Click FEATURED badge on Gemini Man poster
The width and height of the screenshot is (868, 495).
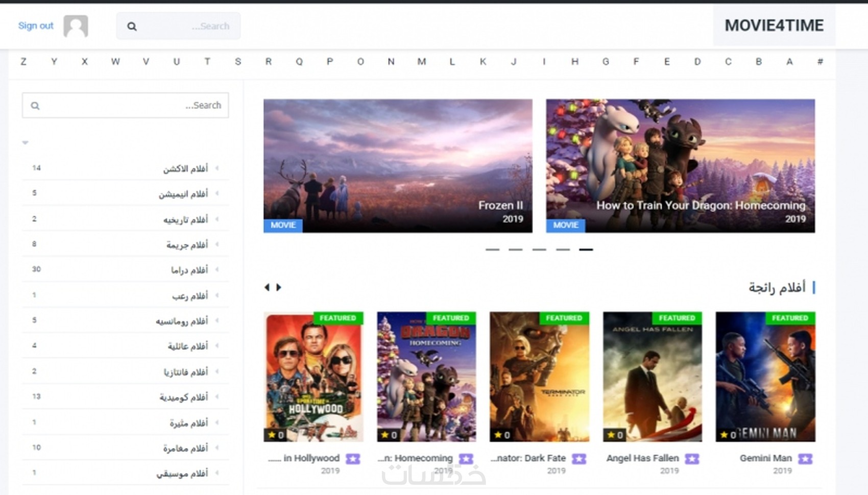coord(790,318)
